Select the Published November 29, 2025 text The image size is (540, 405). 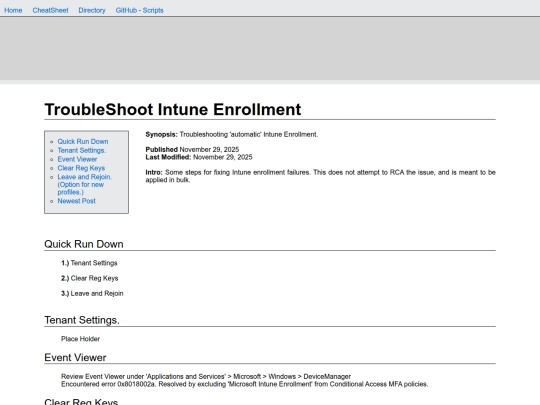[x=192, y=149]
